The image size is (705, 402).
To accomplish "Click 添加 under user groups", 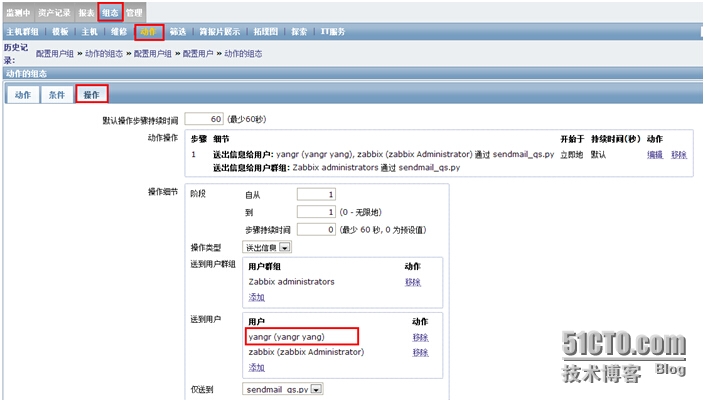I will coord(256,297).
